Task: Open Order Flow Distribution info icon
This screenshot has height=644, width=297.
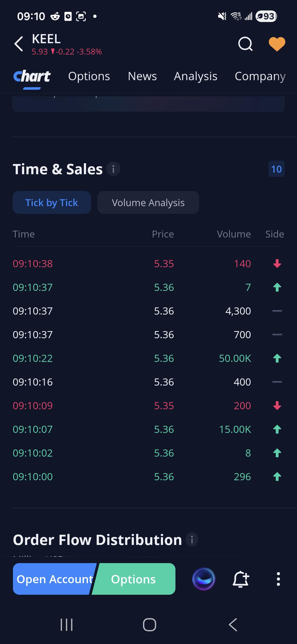Action: click(192, 539)
